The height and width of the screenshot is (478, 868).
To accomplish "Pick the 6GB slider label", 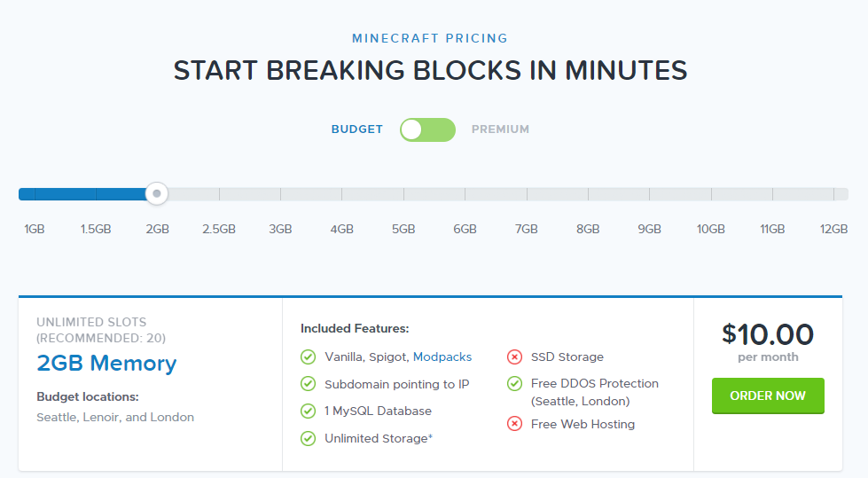I will click(x=465, y=229).
